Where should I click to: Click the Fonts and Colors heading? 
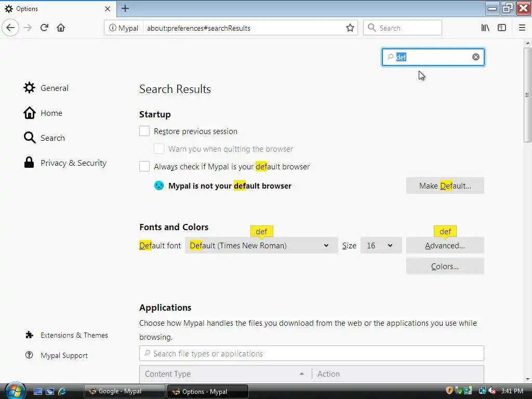(x=174, y=227)
